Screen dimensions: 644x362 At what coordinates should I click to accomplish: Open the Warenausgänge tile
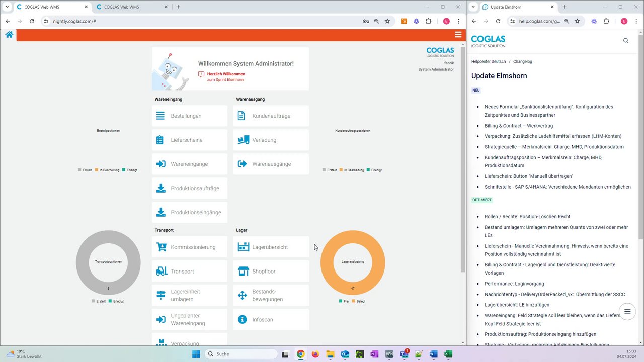[271, 164]
